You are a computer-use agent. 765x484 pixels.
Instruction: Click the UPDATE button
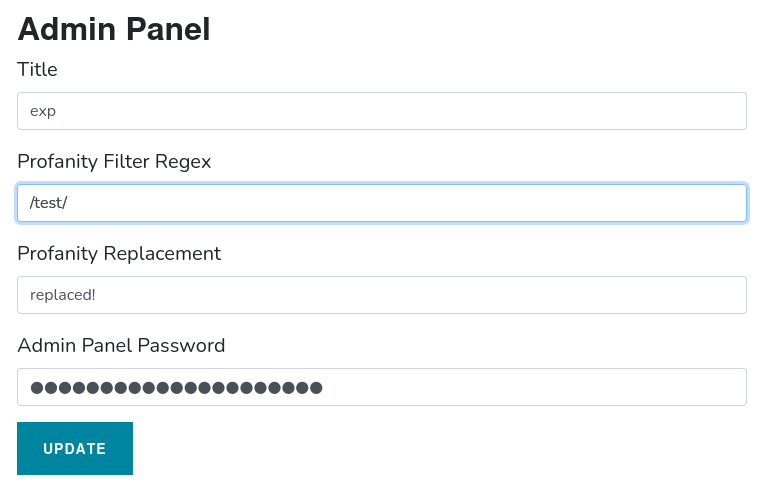[x=75, y=448]
